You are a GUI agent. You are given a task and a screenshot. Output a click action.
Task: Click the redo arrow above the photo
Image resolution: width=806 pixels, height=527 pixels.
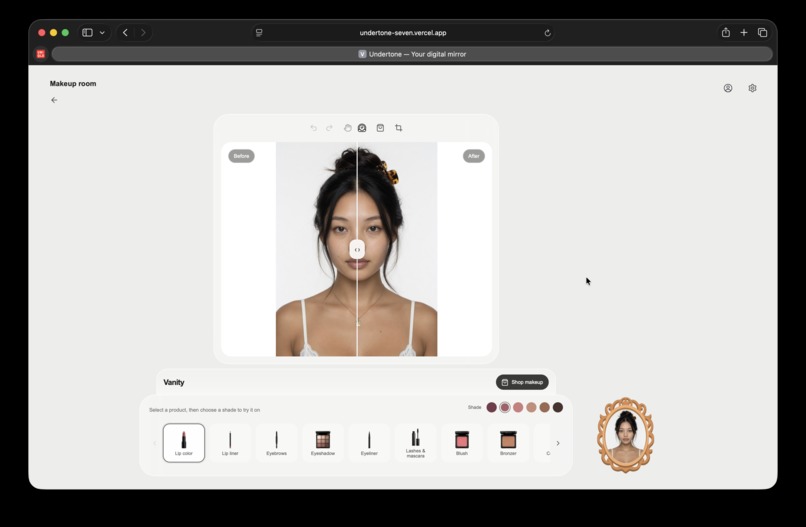tap(329, 128)
